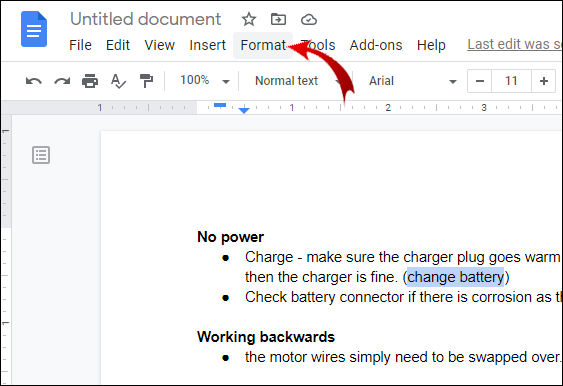Print the document using printer icon

click(x=90, y=81)
